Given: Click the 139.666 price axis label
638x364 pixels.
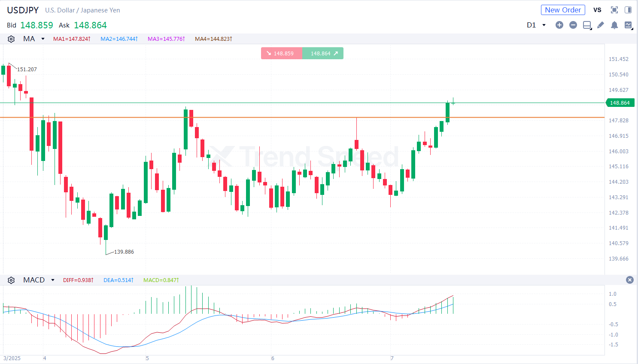Looking at the screenshot, I should coord(619,259).
